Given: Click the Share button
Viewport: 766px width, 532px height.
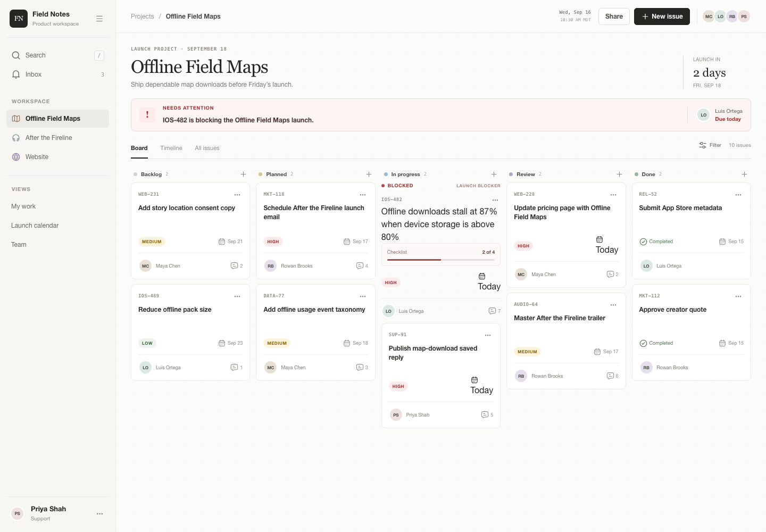Looking at the screenshot, I should (614, 16).
